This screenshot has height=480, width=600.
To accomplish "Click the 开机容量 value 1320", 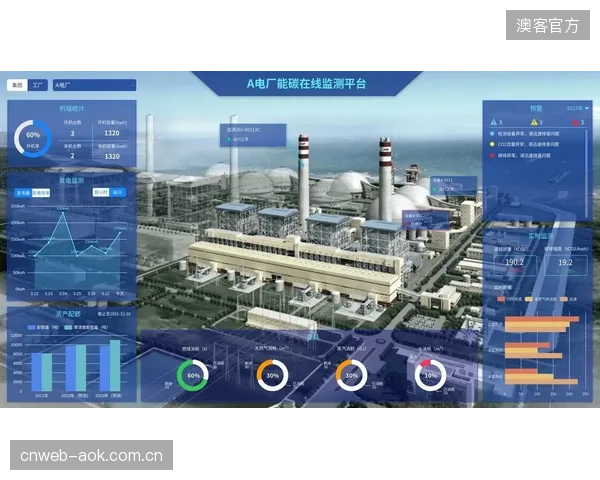I will tap(112, 133).
